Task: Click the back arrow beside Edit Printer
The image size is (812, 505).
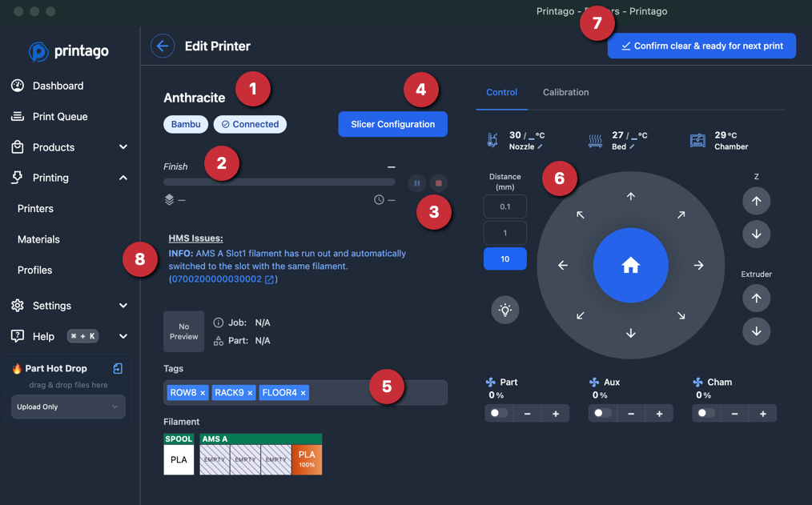Action: tap(163, 46)
